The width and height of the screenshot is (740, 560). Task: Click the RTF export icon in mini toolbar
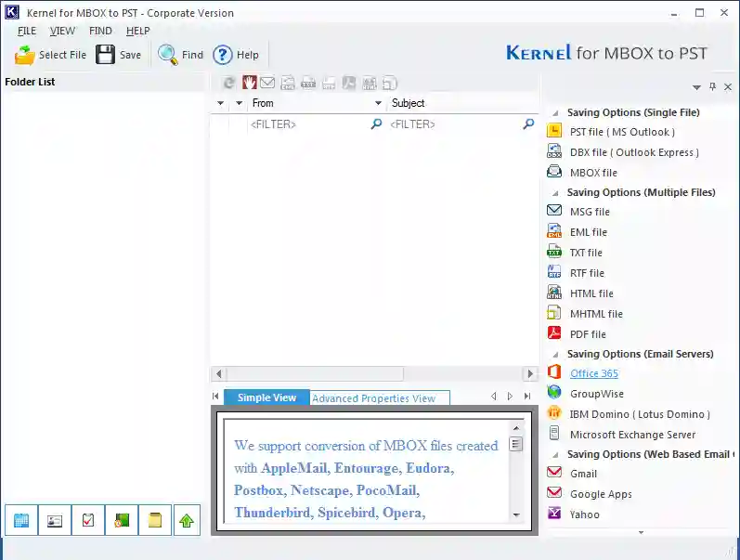point(329,83)
